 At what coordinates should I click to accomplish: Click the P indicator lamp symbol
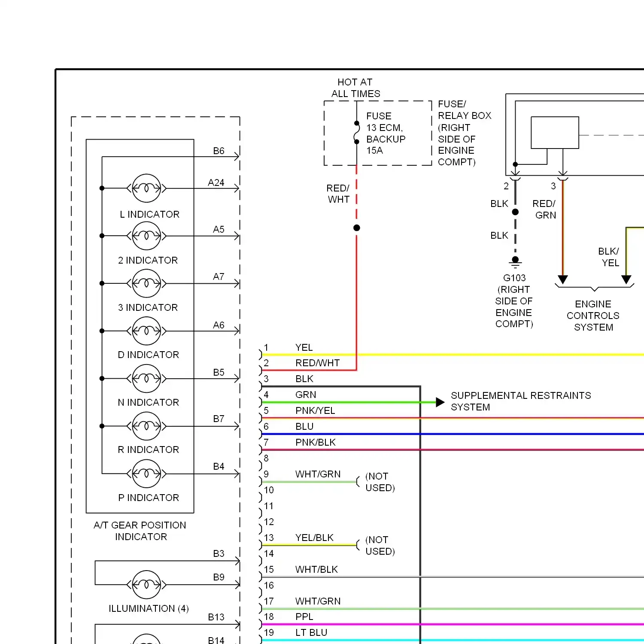pyautogui.click(x=146, y=474)
